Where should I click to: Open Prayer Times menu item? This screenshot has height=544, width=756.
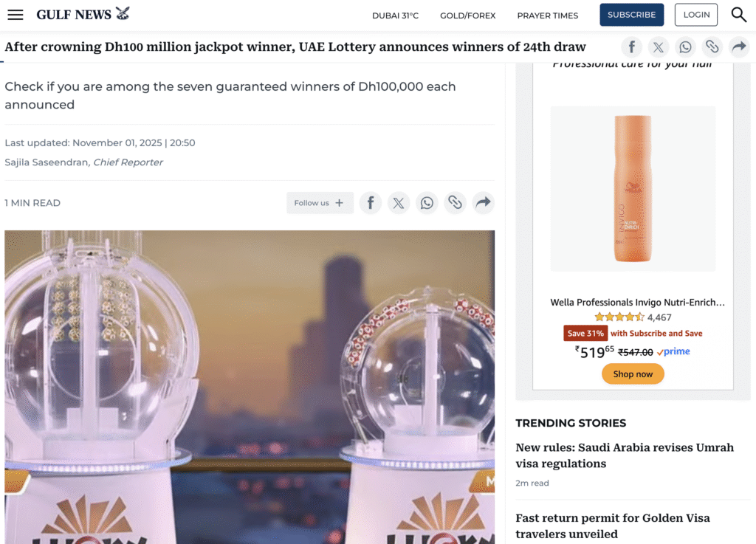pyautogui.click(x=548, y=16)
